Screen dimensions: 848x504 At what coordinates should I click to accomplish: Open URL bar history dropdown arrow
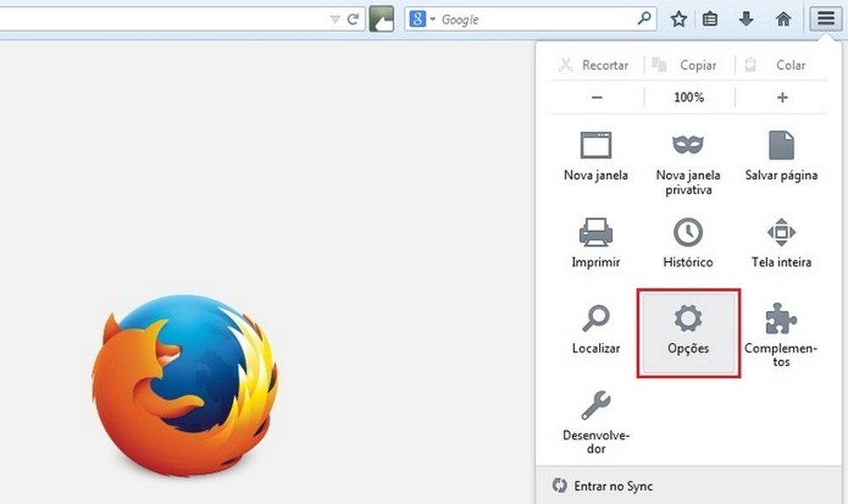click(x=334, y=20)
